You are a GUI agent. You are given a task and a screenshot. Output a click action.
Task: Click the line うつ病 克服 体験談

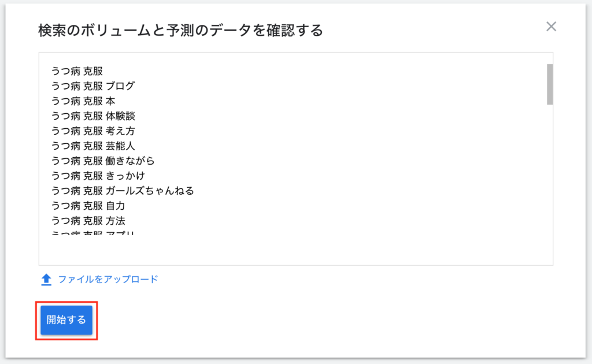pos(93,116)
